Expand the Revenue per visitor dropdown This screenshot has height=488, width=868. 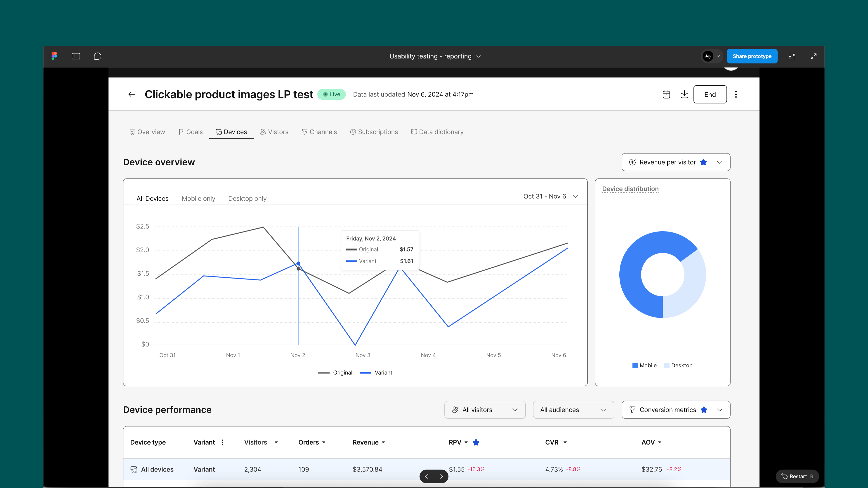click(676, 162)
